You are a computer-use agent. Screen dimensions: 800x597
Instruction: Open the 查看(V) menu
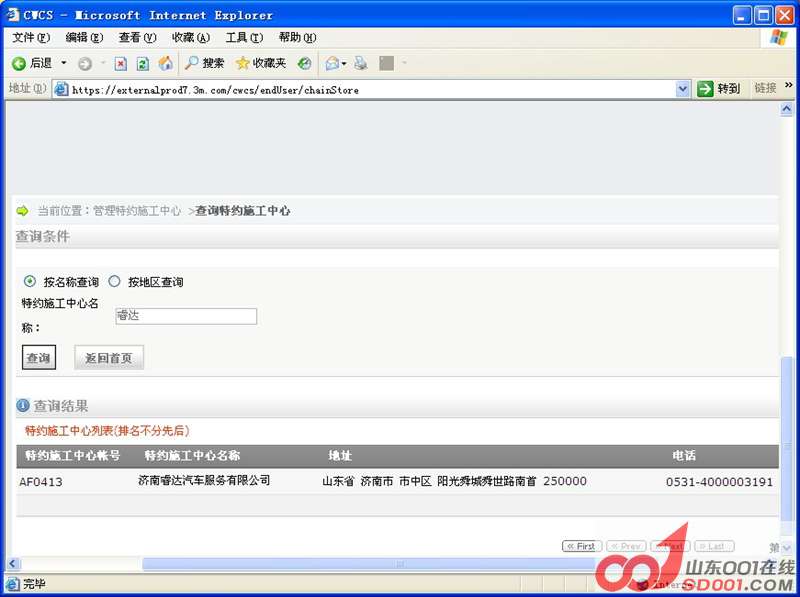point(137,37)
